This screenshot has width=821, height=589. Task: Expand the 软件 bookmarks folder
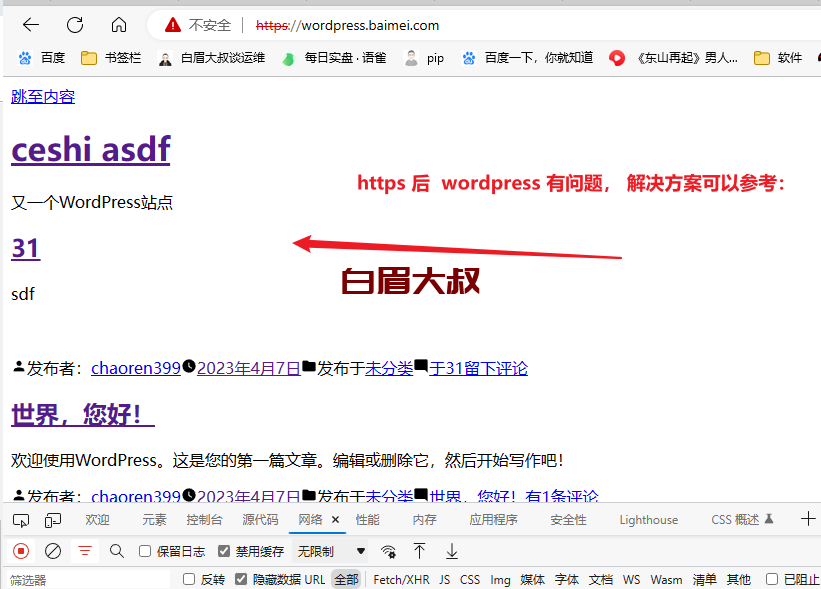(778, 58)
